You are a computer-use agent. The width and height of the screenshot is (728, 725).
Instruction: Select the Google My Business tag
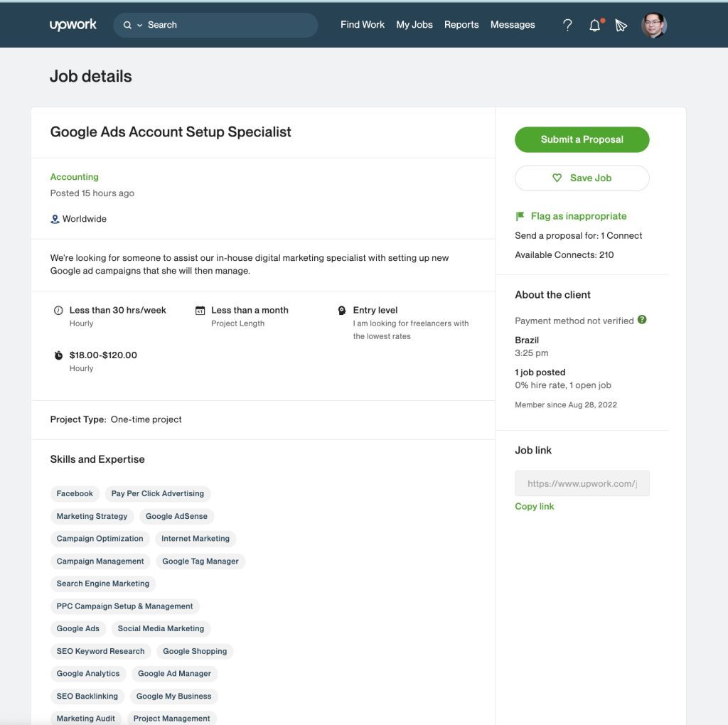point(173,697)
